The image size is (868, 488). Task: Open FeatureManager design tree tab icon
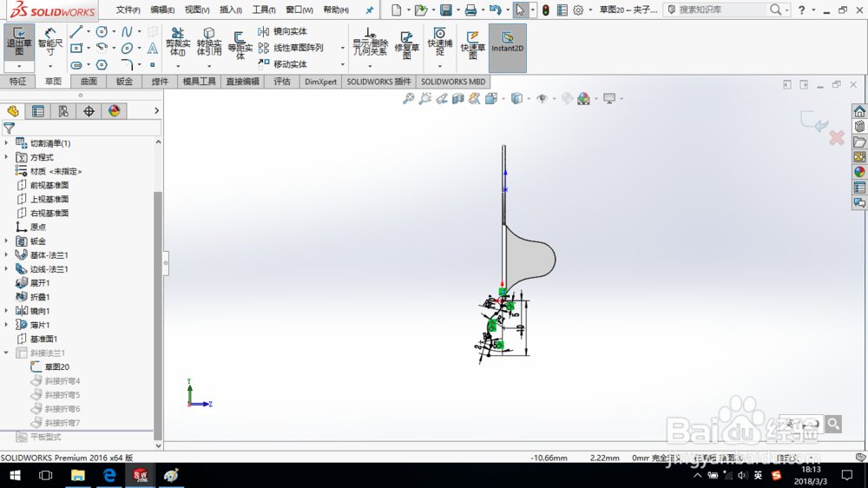(13, 111)
